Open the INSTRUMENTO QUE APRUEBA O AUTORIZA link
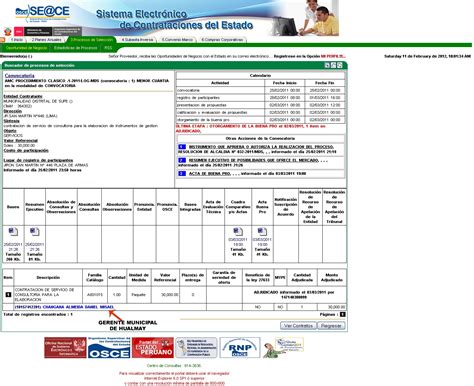The height and width of the screenshot is (386, 474). click(x=261, y=147)
